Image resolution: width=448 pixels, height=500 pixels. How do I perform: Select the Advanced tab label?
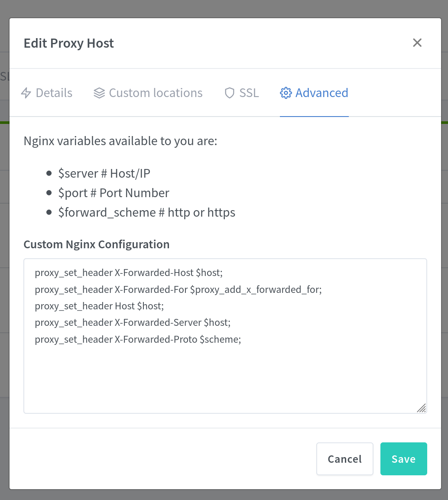[321, 93]
